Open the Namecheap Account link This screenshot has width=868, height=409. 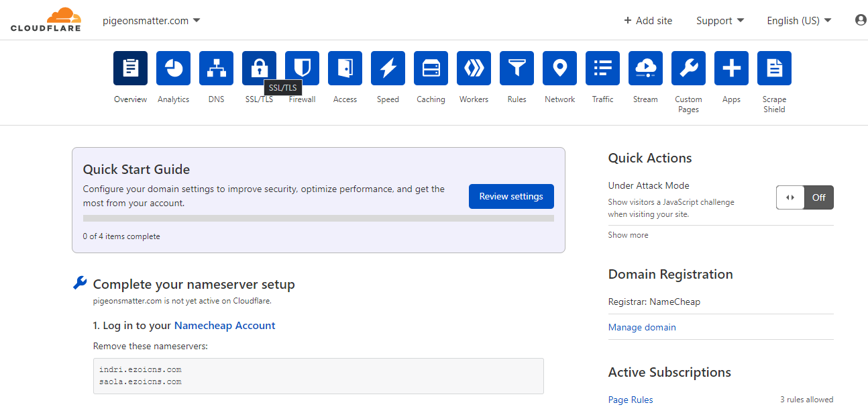pos(225,326)
